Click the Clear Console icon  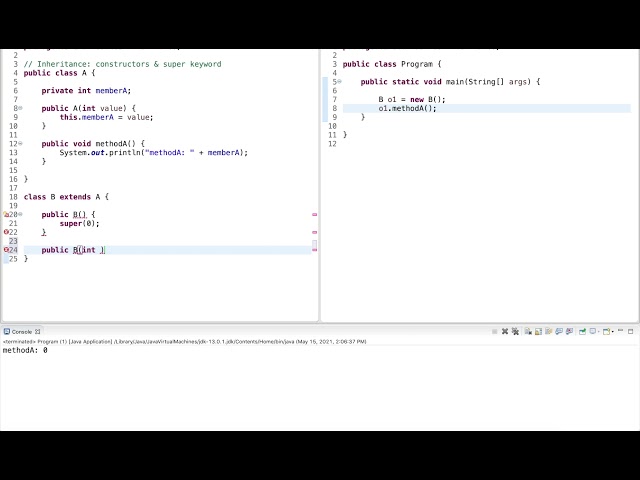click(x=528, y=331)
